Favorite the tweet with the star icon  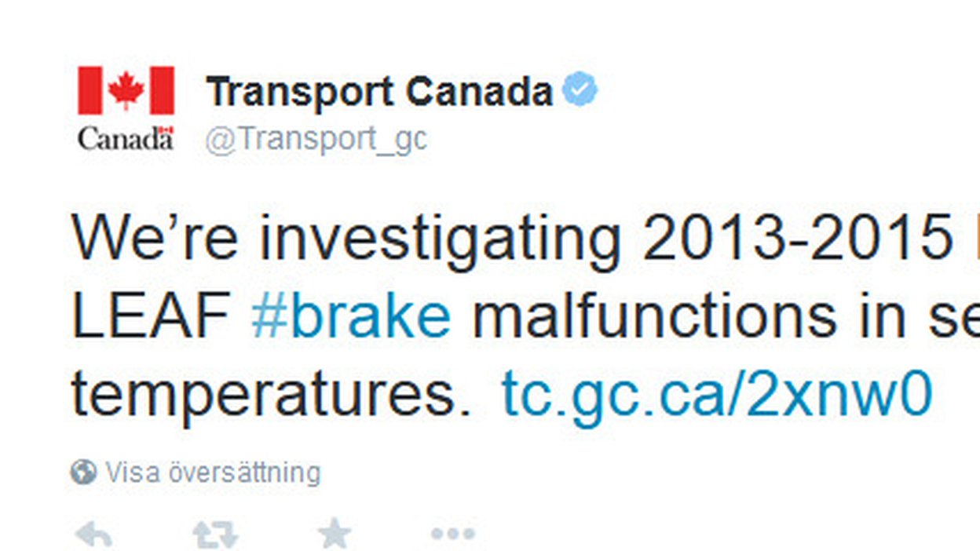pos(335,534)
